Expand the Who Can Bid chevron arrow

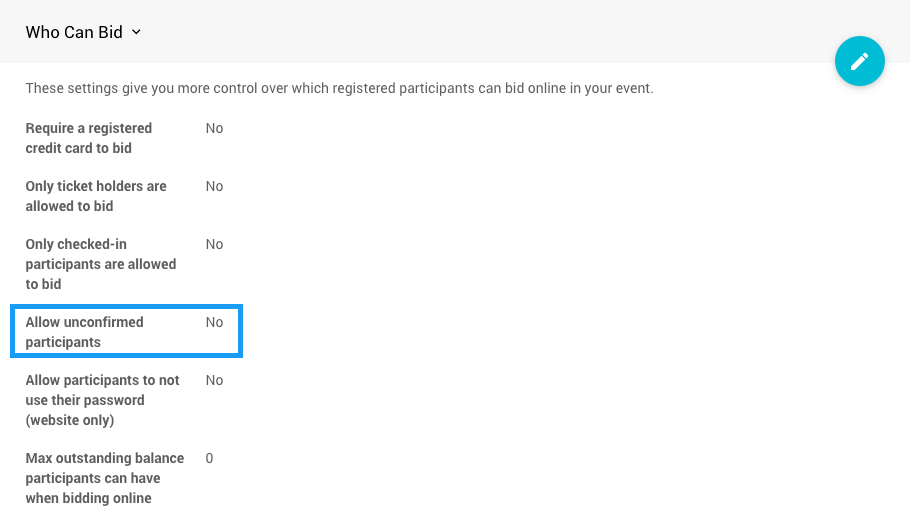click(x=136, y=32)
